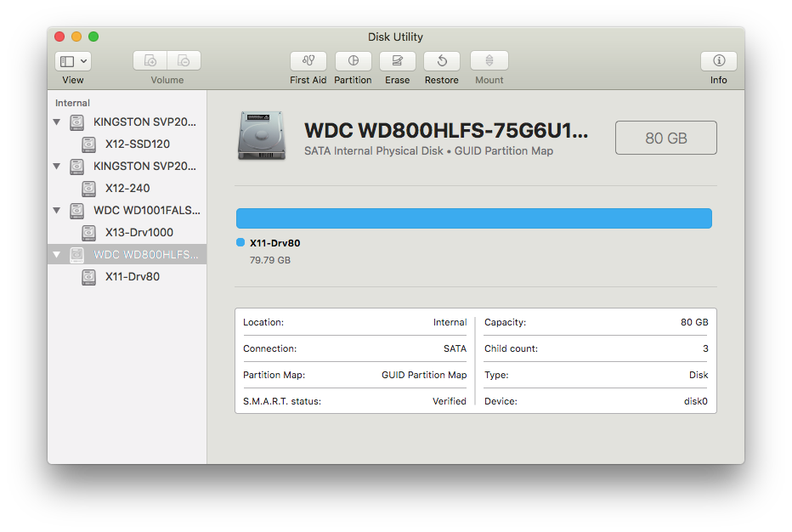
Task: Collapse the first KINGSTON SVP20 disk
Action: [57, 122]
